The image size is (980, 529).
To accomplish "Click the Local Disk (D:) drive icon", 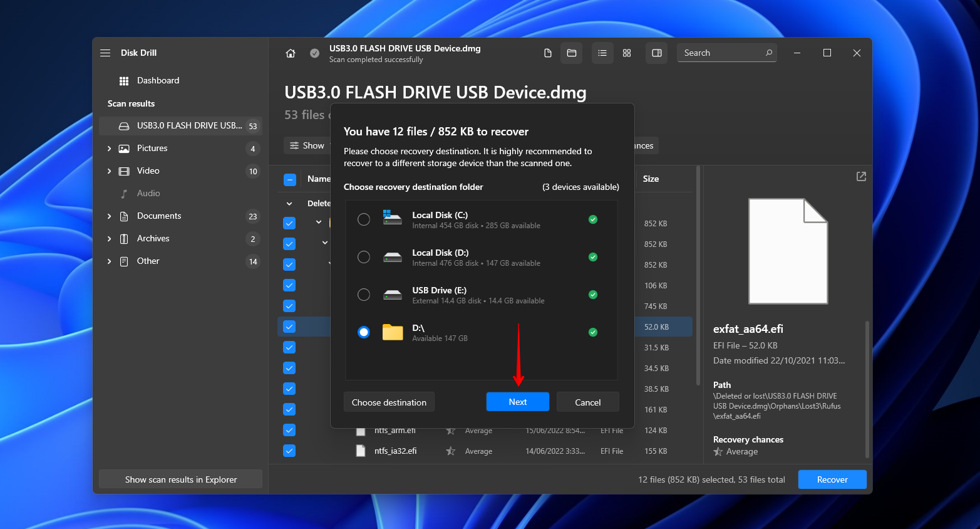I will 393,257.
